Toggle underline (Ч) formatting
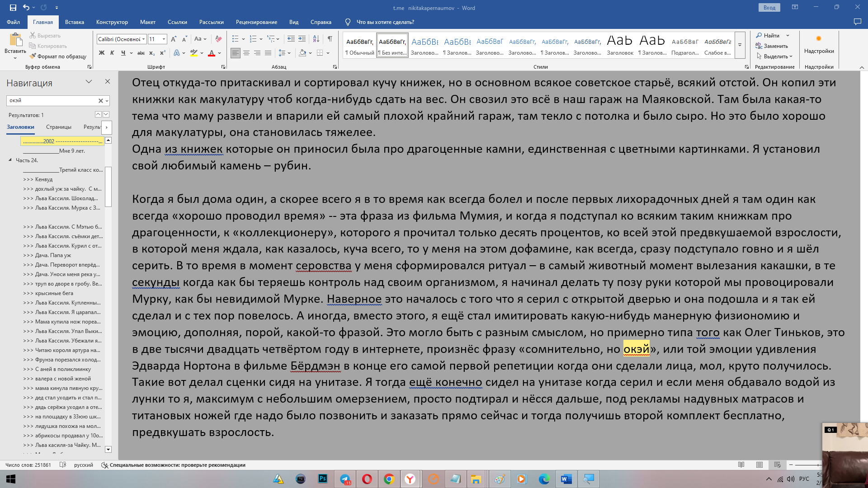Viewport: 868px width, 488px height. coord(123,53)
